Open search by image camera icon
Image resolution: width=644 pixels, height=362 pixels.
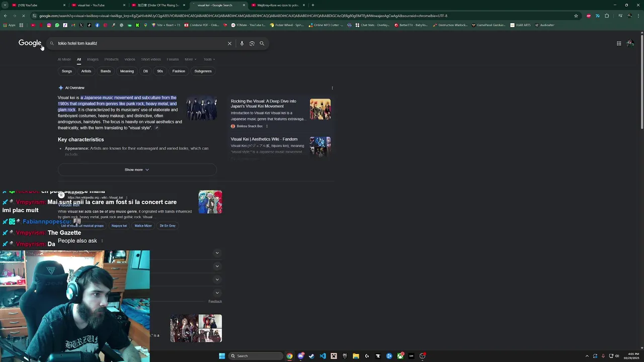click(252, 43)
